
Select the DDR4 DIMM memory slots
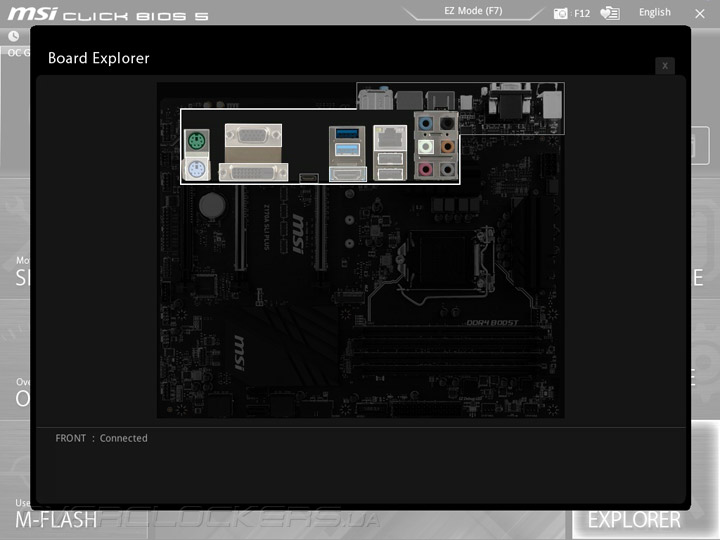(448, 349)
